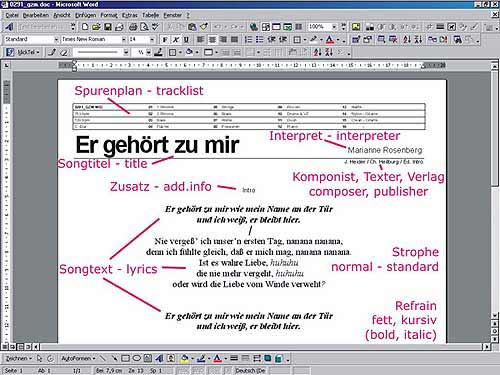This screenshot has width=500, height=375.
Task: Open a file using the folder icon
Action: tap(96, 27)
